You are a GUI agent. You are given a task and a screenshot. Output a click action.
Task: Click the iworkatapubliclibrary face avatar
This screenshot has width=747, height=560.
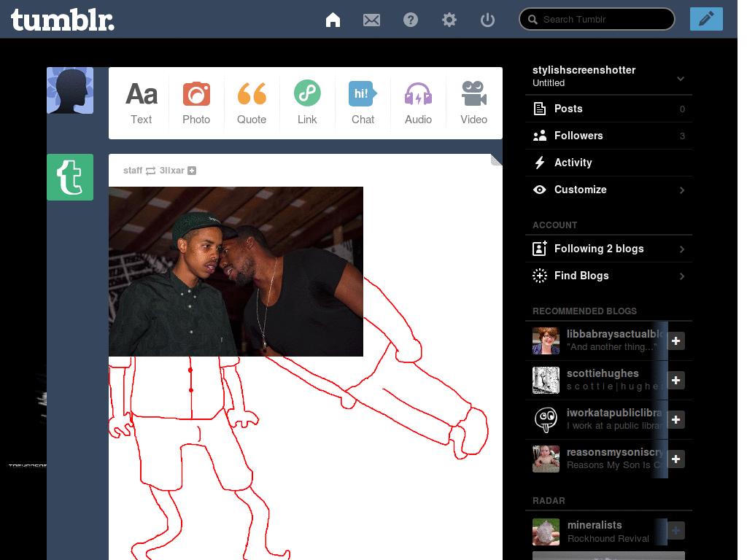click(x=546, y=419)
